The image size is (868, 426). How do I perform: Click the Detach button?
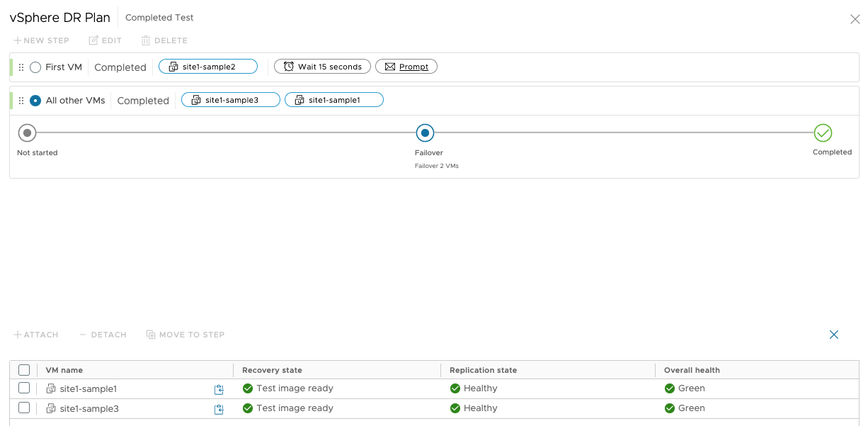(x=103, y=335)
